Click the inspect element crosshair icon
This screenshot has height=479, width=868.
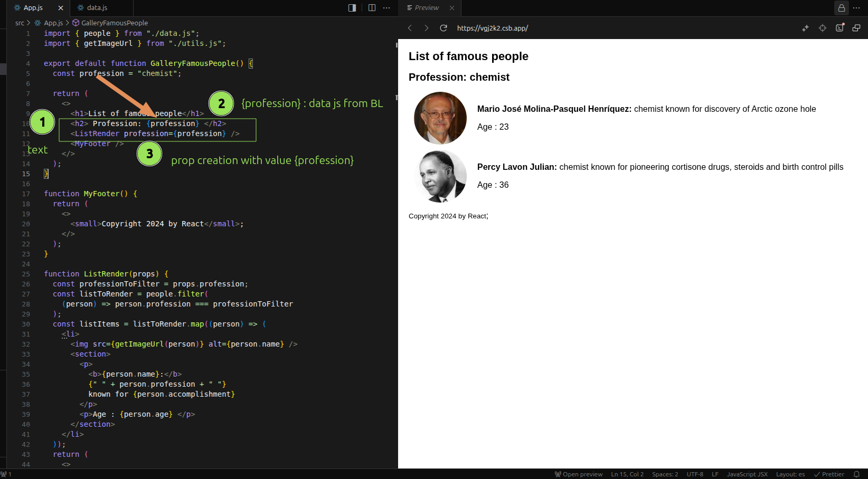point(823,28)
